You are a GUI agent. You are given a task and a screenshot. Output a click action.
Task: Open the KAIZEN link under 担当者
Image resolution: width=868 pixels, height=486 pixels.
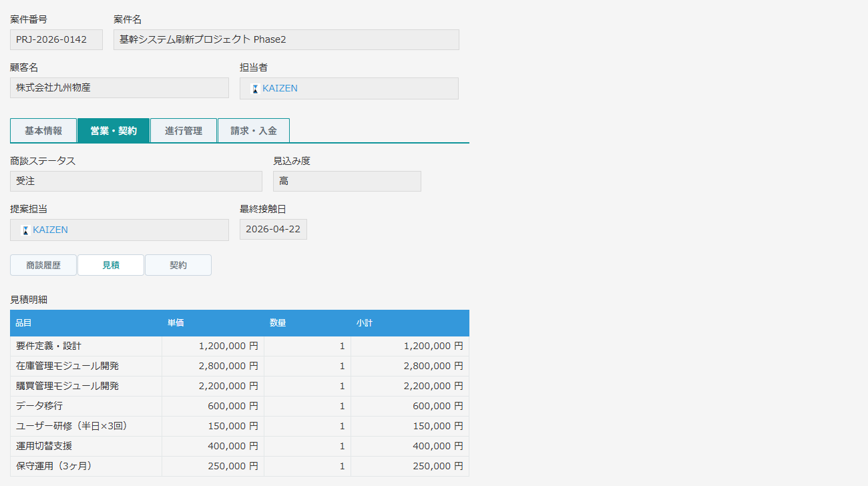click(280, 89)
